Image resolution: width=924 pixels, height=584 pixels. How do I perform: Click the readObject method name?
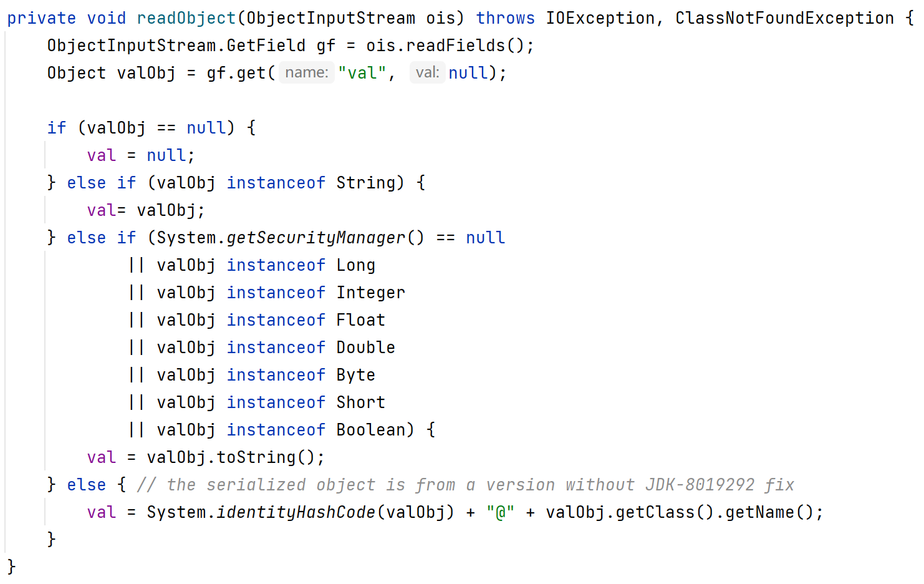tap(186, 18)
